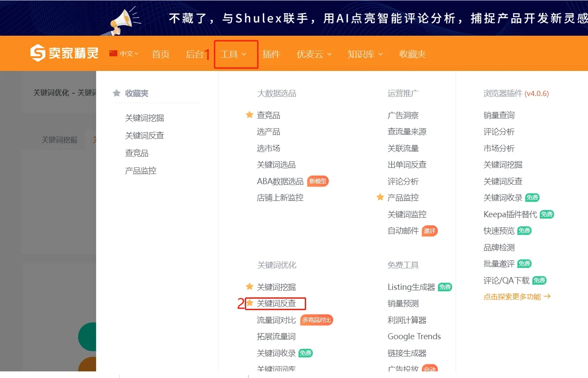588x378 pixels.
Task: Open 选市场 under 大数据选品
Action: point(269,148)
